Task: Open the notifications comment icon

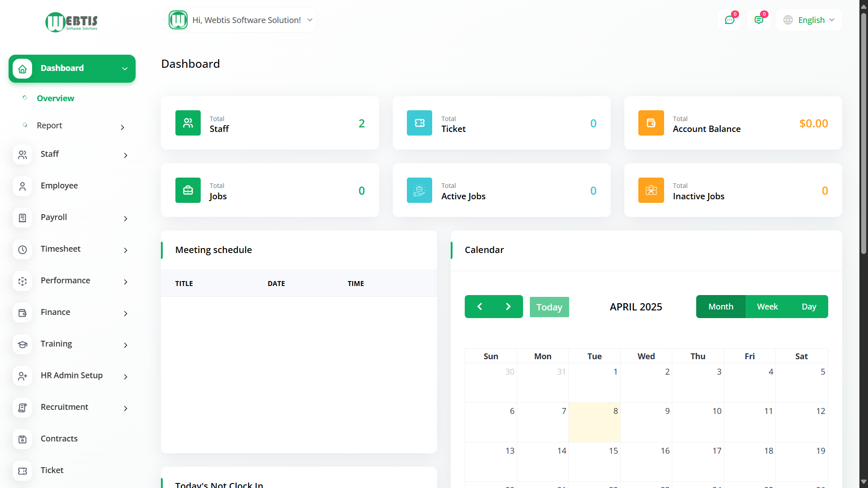Action: coord(759,20)
